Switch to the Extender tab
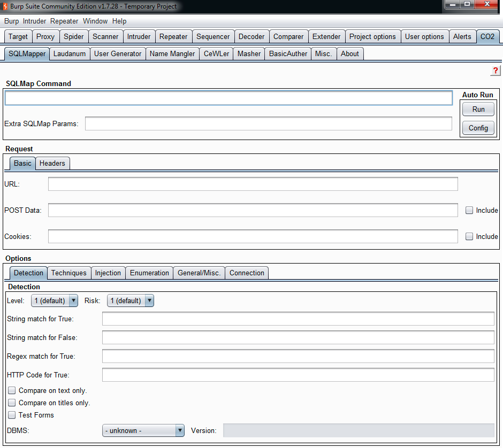 (326, 36)
